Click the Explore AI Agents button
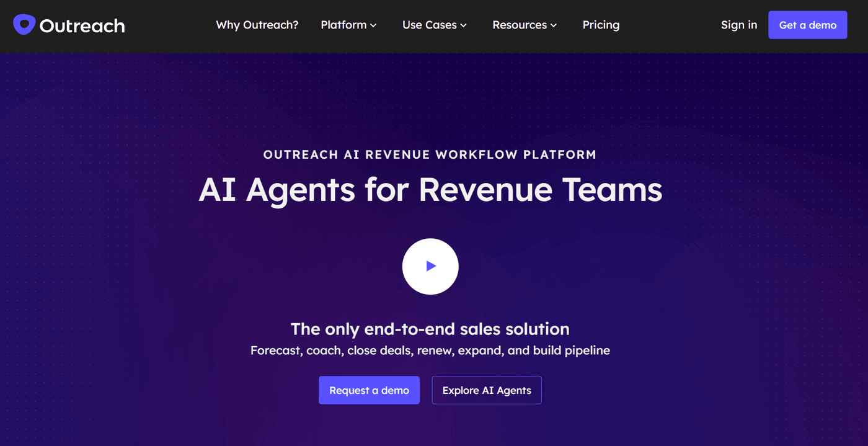 [x=487, y=390]
